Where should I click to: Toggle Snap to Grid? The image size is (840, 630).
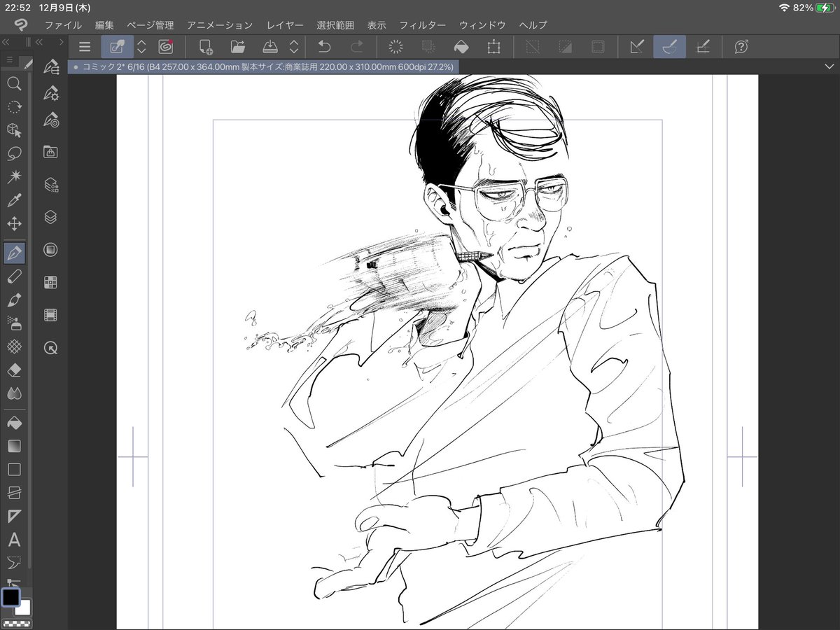coord(703,47)
